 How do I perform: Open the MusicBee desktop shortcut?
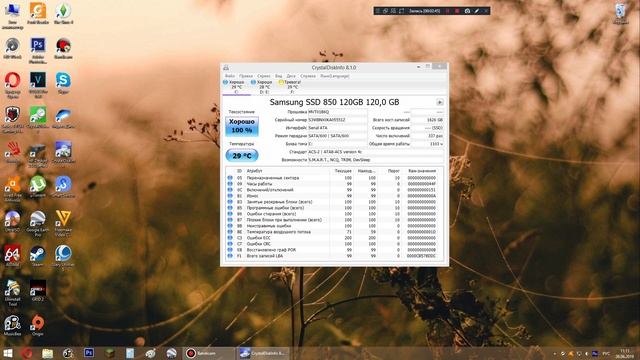12,325
